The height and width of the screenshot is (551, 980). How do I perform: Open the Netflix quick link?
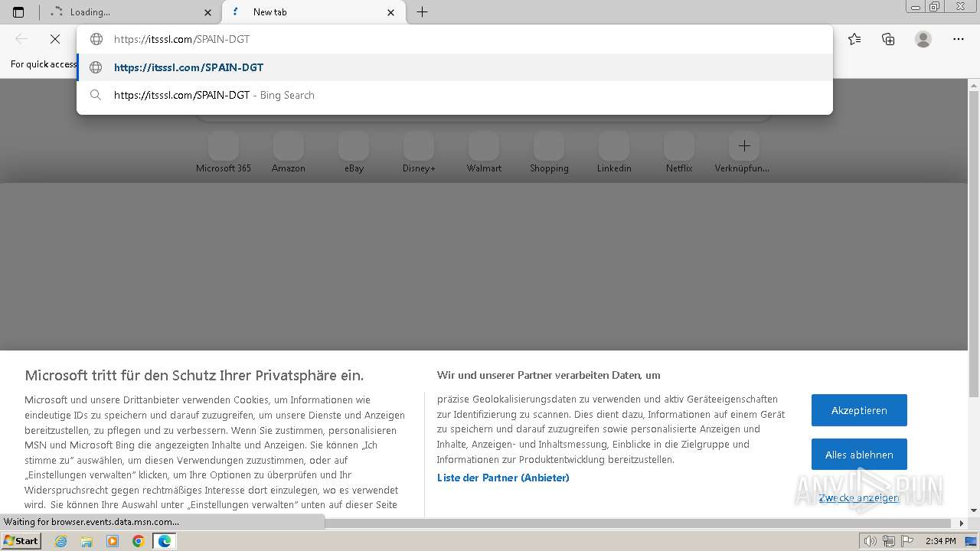pos(679,153)
